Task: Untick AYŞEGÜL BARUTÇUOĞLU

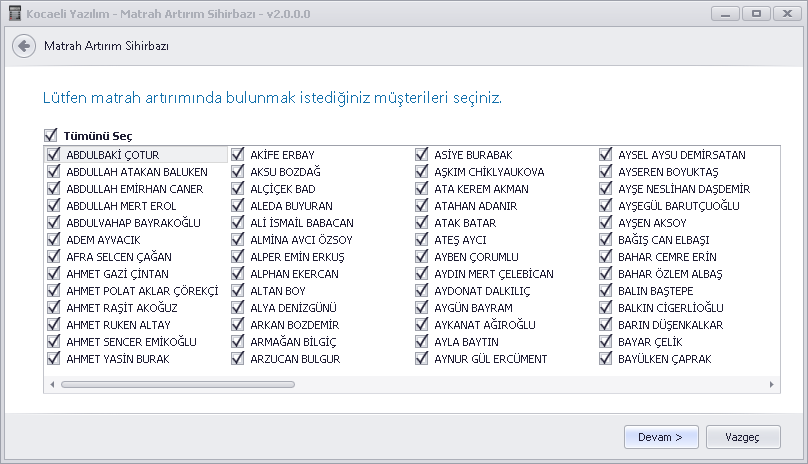Action: 605,206
